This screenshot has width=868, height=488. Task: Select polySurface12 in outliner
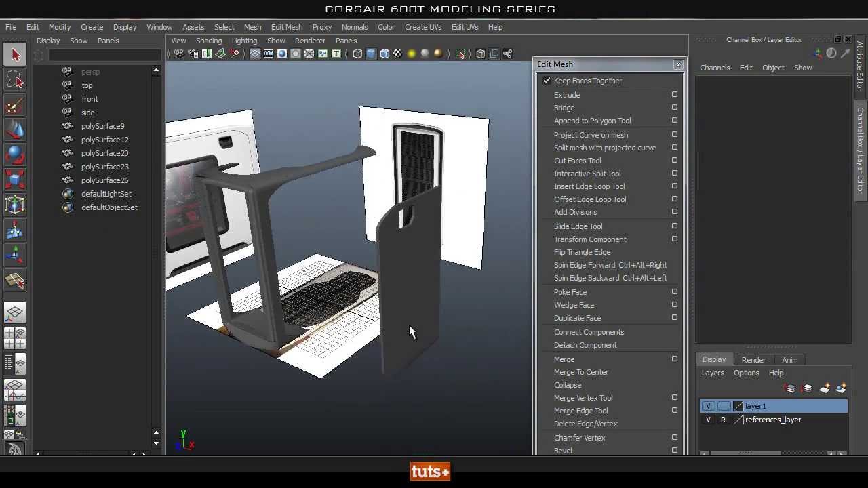tap(105, 140)
